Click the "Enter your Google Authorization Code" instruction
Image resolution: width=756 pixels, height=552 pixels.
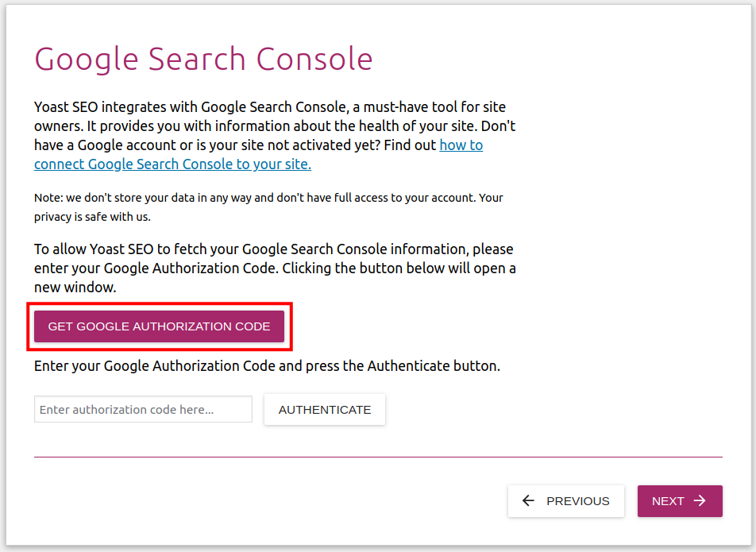267,366
